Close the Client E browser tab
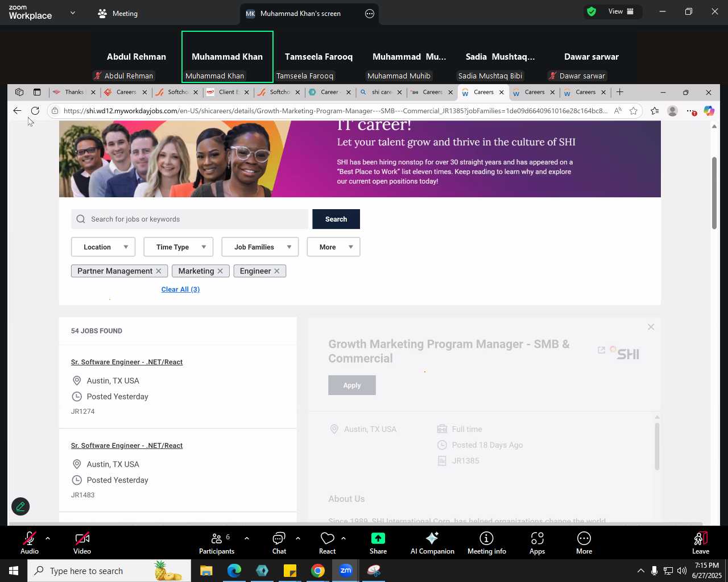Image resolution: width=728 pixels, height=582 pixels. tap(246, 92)
